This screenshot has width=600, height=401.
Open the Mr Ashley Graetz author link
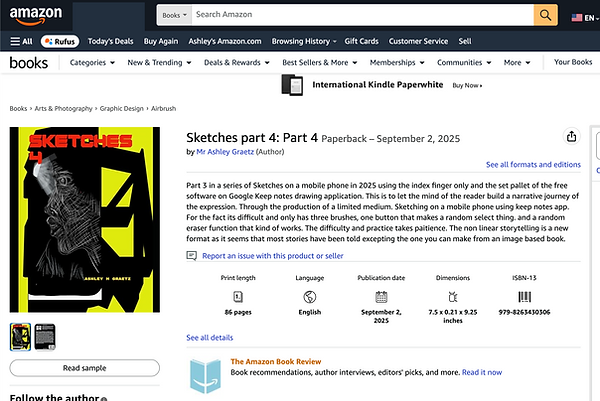coord(228,153)
